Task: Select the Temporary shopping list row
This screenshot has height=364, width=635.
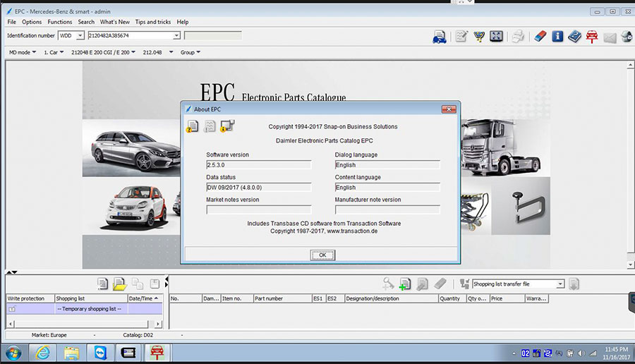Action: click(84, 309)
